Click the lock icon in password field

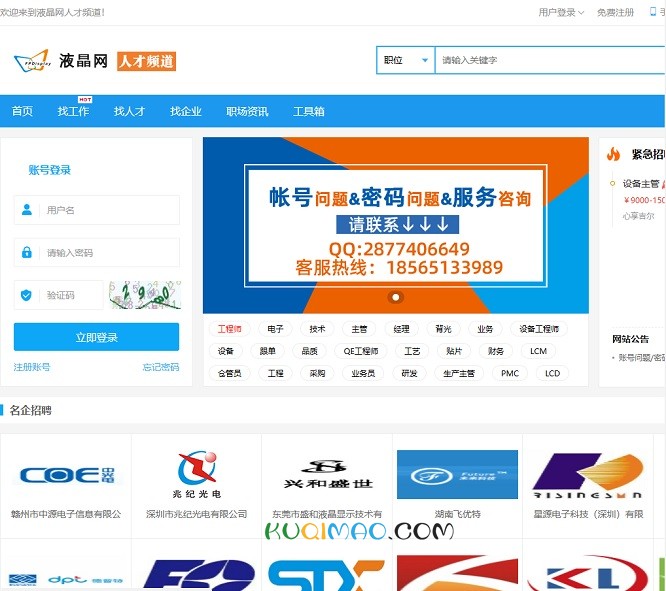point(27,252)
